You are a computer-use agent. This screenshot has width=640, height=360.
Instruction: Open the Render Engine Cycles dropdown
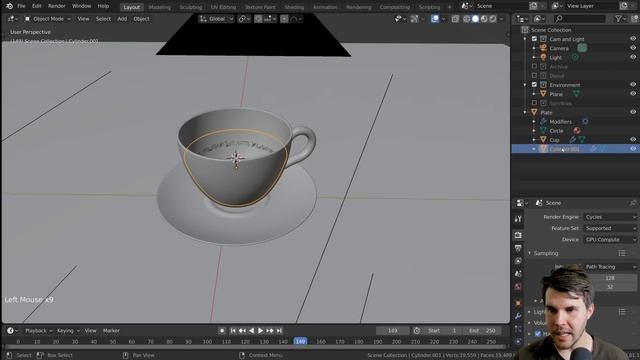coord(611,217)
